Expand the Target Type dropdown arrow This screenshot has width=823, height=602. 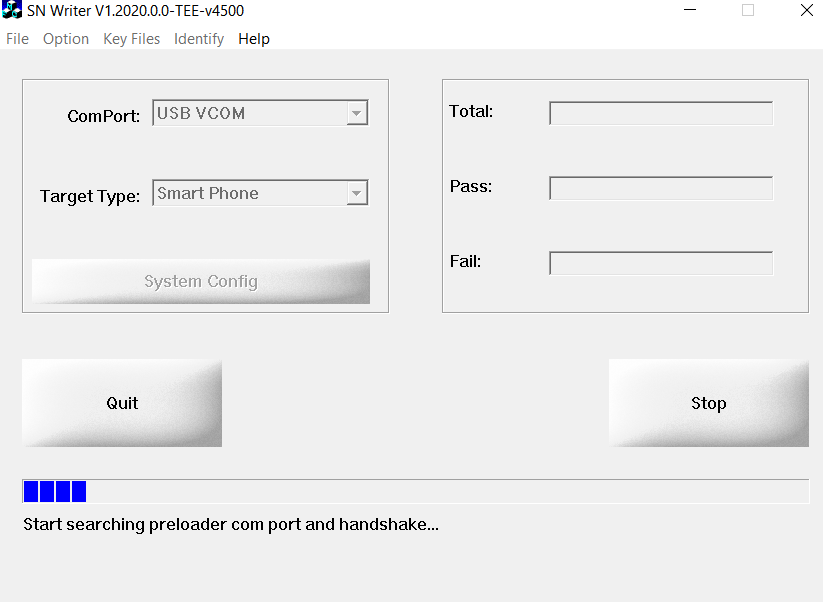(x=356, y=193)
